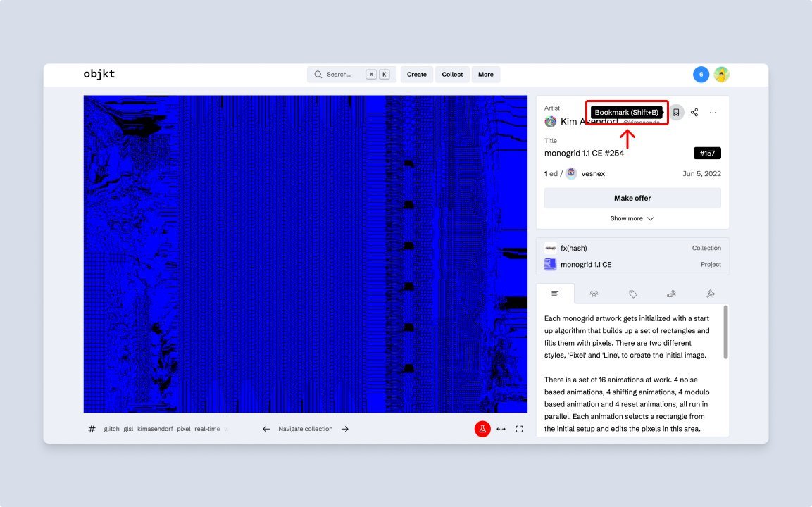Click the #157 badge
The image size is (812, 507).
pos(707,154)
